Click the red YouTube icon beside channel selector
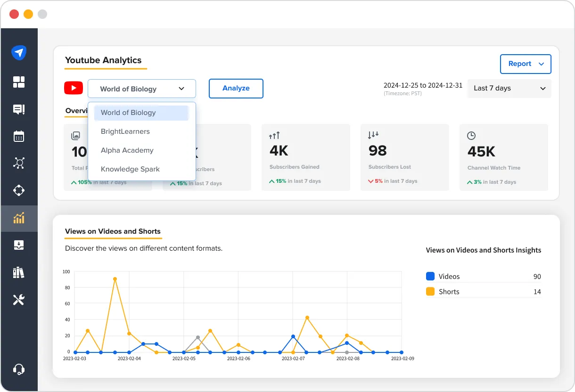Image resolution: width=575 pixels, height=392 pixels. point(74,88)
